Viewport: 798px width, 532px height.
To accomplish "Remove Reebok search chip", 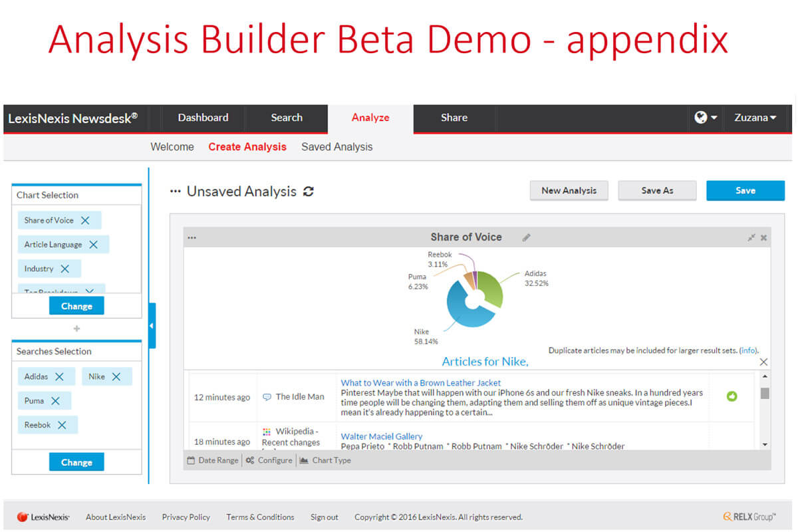I will point(62,425).
